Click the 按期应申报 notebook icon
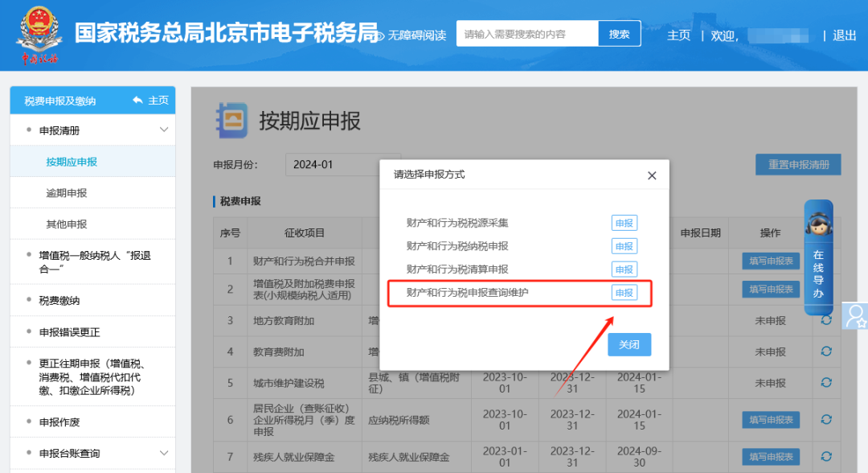This screenshot has height=473, width=868. coord(231,120)
